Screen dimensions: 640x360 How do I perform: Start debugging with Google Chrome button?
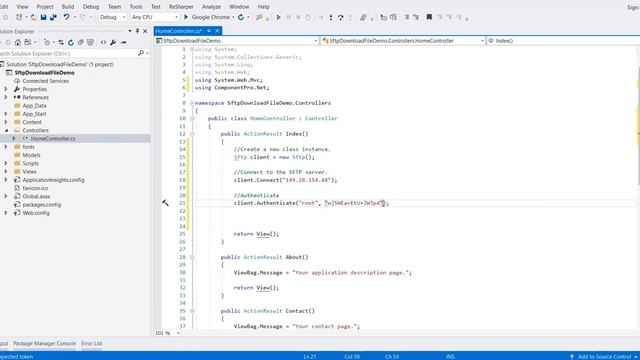[208, 17]
